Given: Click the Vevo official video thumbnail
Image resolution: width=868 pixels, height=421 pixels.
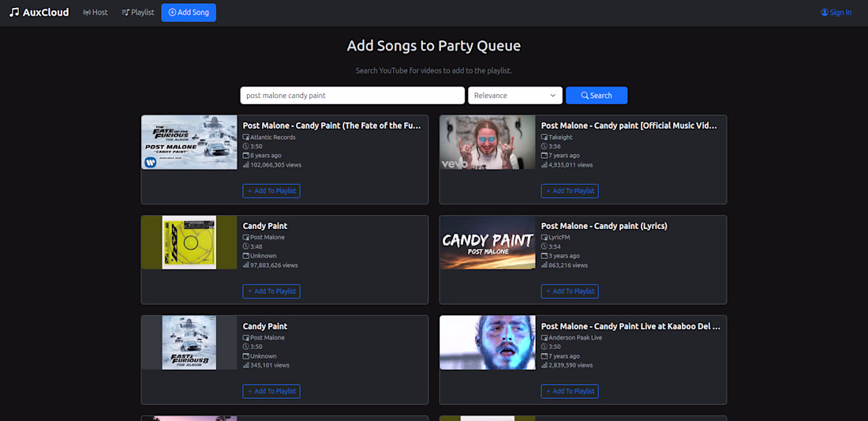Looking at the screenshot, I should coord(488,142).
